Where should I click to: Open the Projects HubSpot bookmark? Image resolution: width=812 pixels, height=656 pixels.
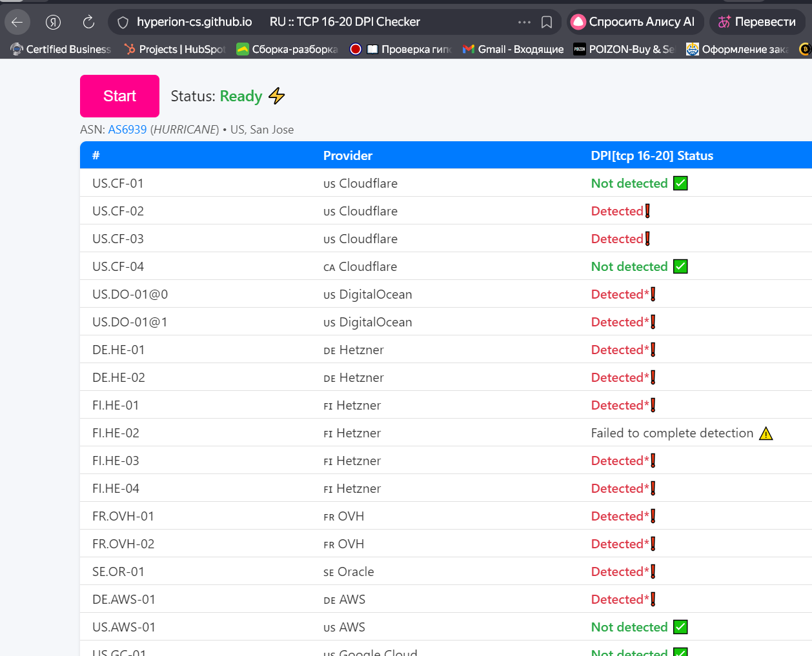click(174, 49)
